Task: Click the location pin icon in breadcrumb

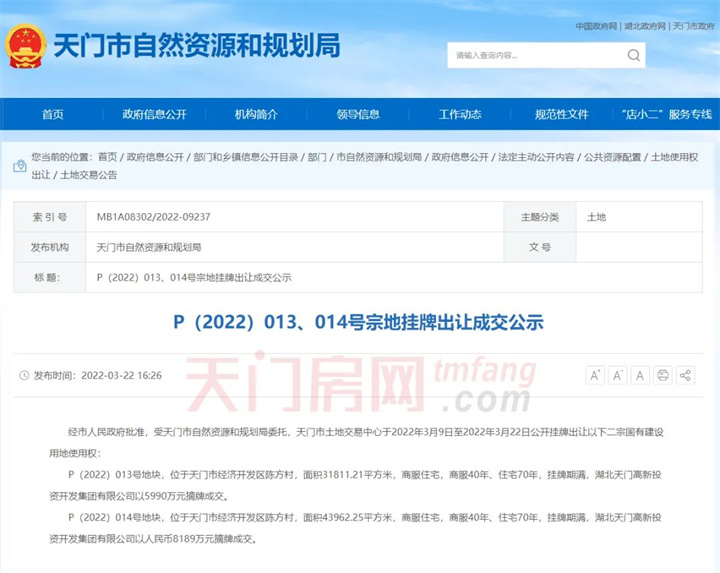Action: pyautogui.click(x=20, y=159)
